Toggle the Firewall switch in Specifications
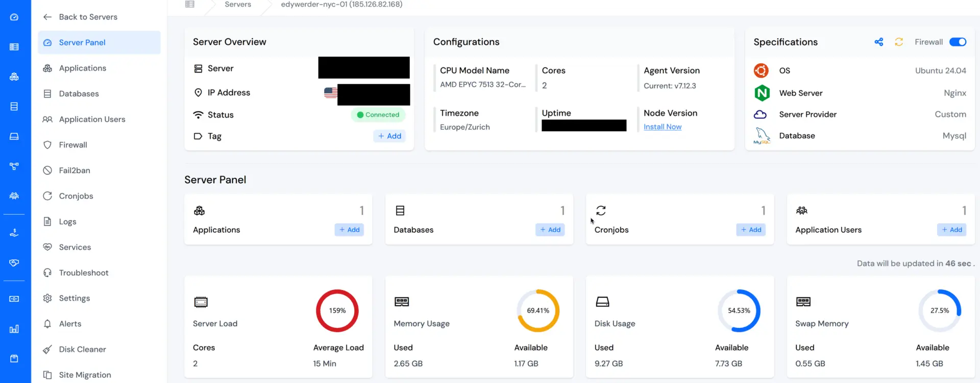Screen dimensions: 980x383 pos(958,42)
